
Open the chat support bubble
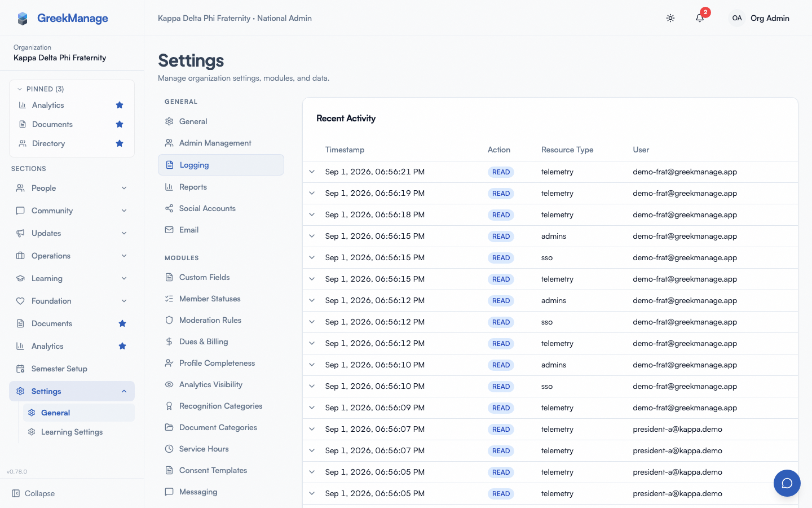tap(787, 483)
